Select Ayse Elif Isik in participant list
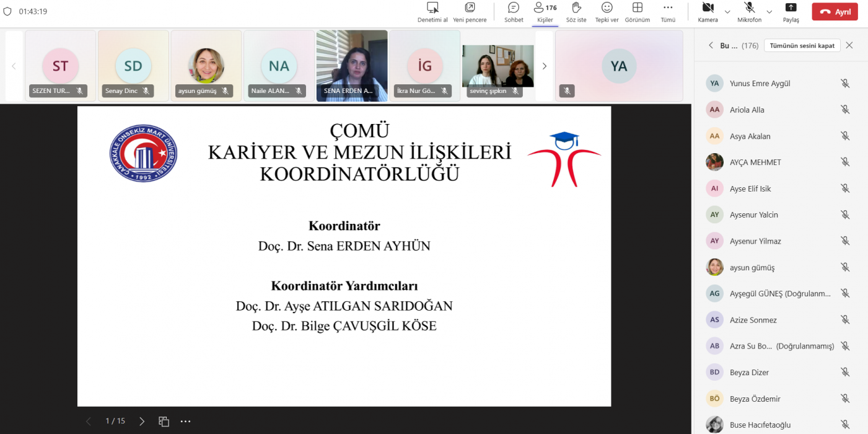Screen dimensions: 868x434 750,188
